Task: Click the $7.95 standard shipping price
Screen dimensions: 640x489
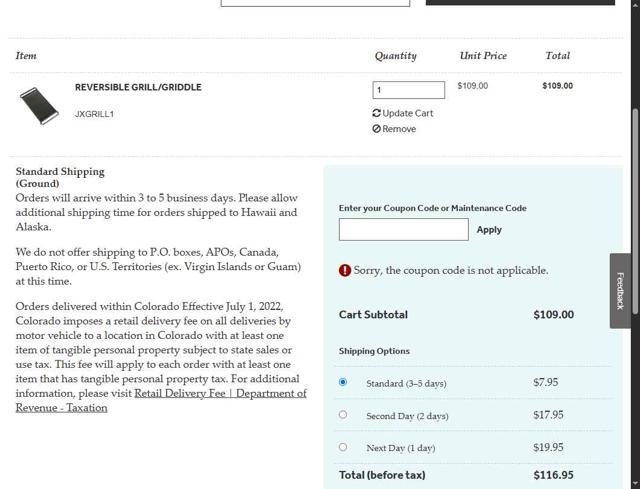Action: tap(546, 382)
